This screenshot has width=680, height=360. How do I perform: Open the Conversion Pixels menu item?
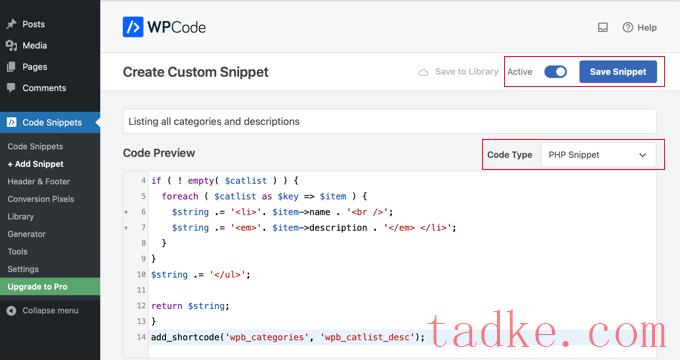point(41,199)
